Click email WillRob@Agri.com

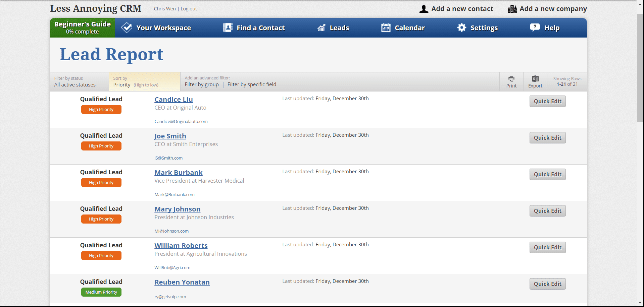click(x=172, y=268)
